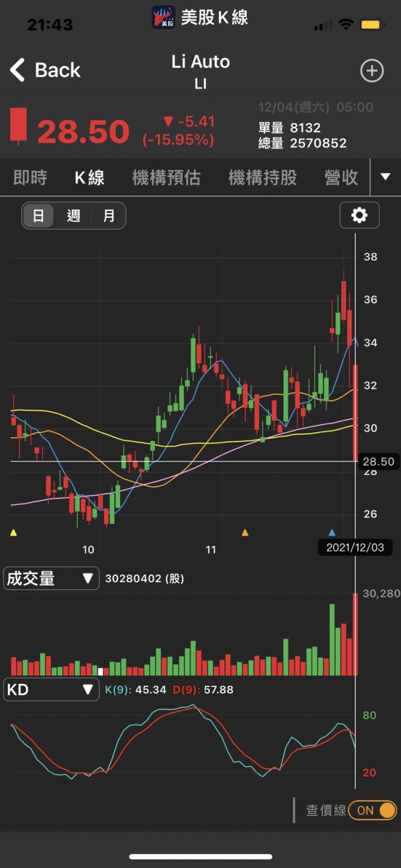This screenshot has width=401, height=868.
Task: Open the 機構持股 tab
Action: coord(262,178)
